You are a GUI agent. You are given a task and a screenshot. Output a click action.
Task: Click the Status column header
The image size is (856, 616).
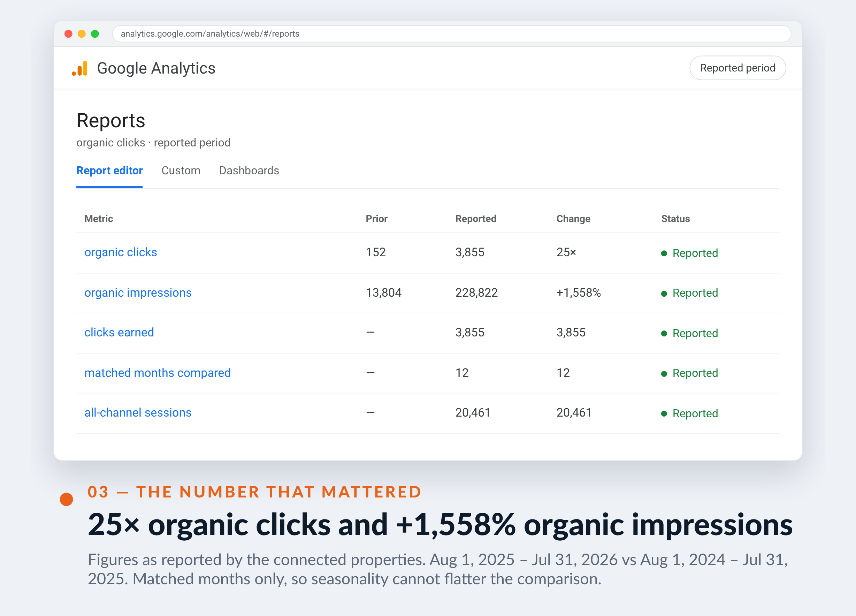click(675, 219)
